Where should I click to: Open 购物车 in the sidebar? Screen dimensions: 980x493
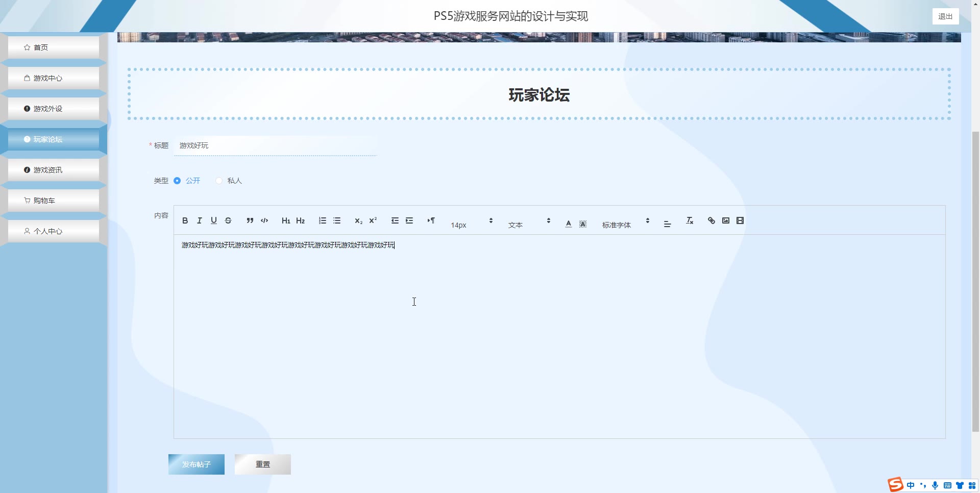pyautogui.click(x=54, y=201)
